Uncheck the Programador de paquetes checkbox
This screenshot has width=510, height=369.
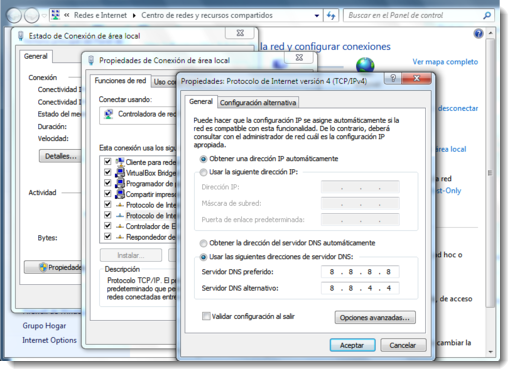107,183
